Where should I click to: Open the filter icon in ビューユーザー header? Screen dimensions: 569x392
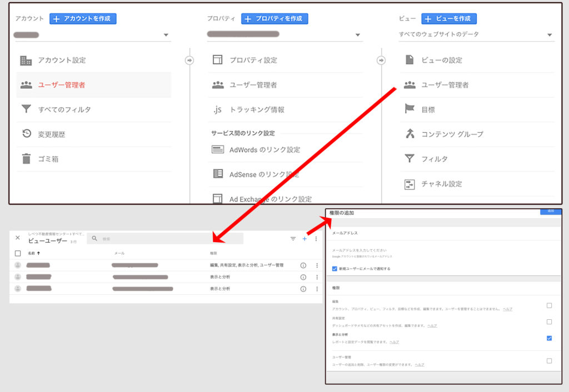coord(293,239)
